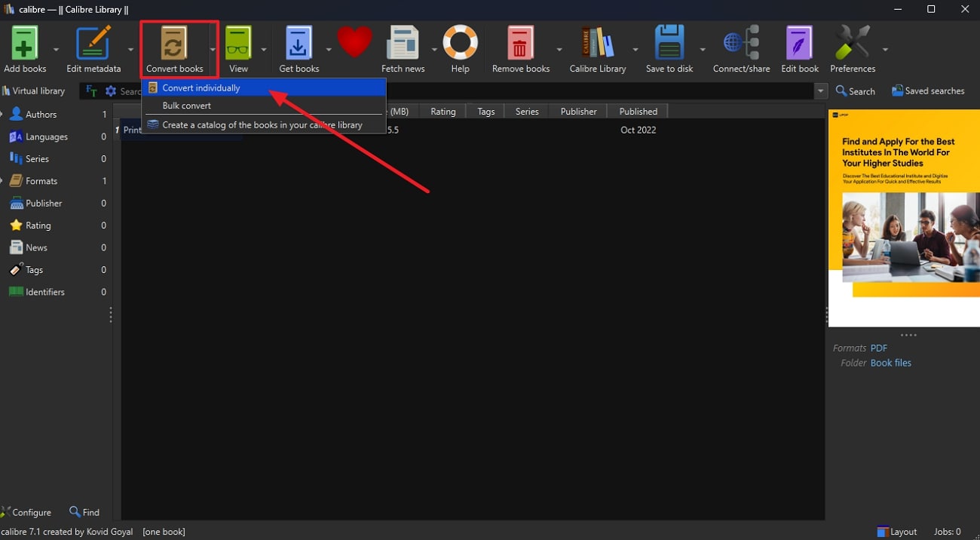Click the Get books download icon
The image size is (980, 540).
pyautogui.click(x=299, y=43)
